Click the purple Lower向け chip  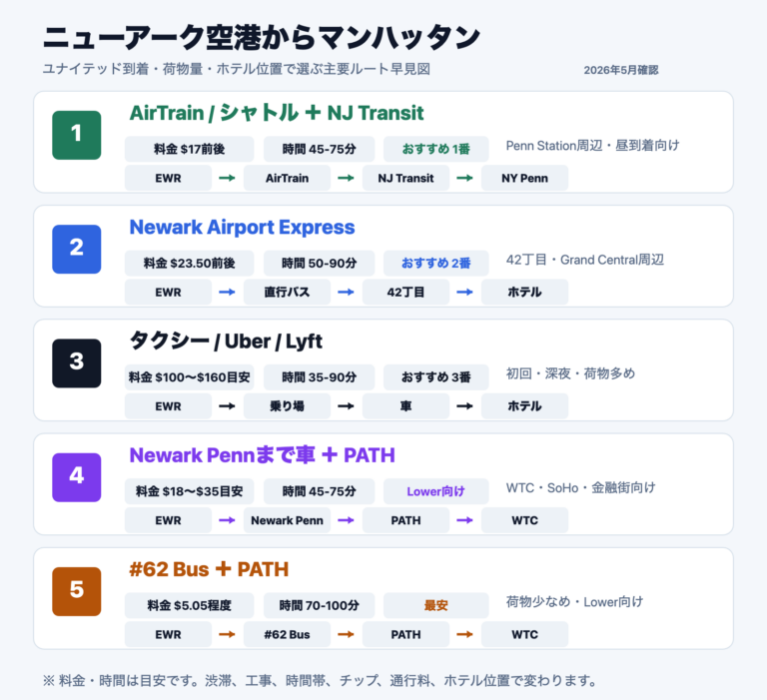[x=435, y=491]
